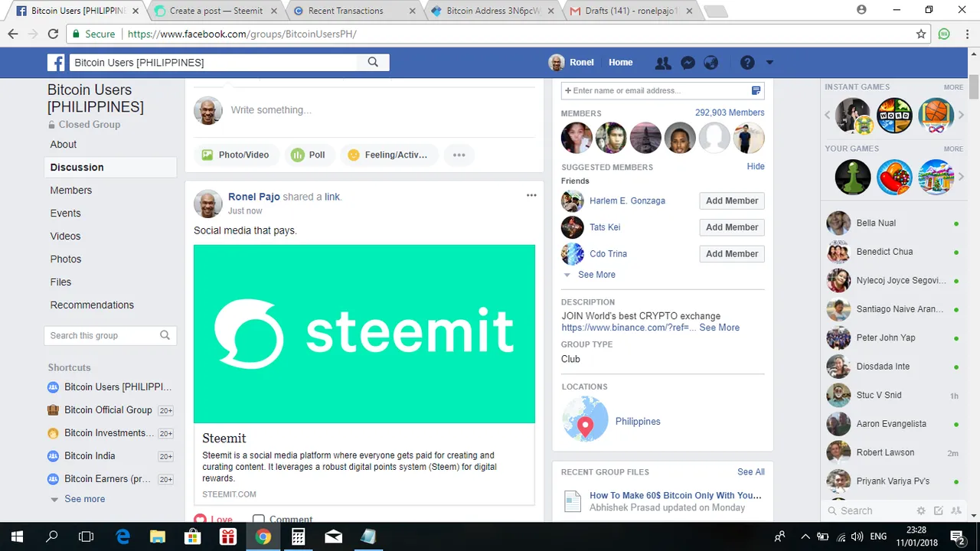Screen dimensions: 980x551
Task: Open chat with Peter John Yap
Action: point(893,337)
